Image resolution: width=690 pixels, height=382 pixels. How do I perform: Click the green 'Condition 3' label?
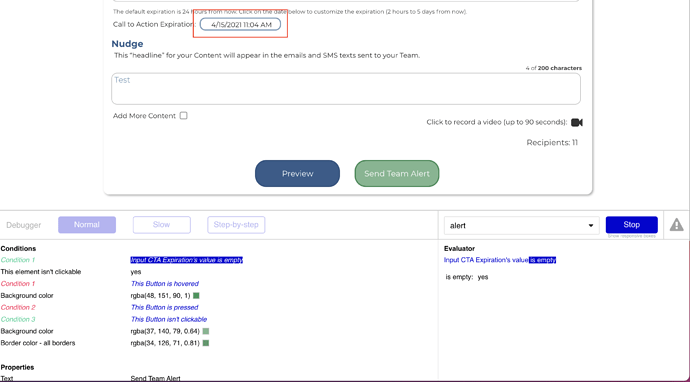click(x=18, y=320)
